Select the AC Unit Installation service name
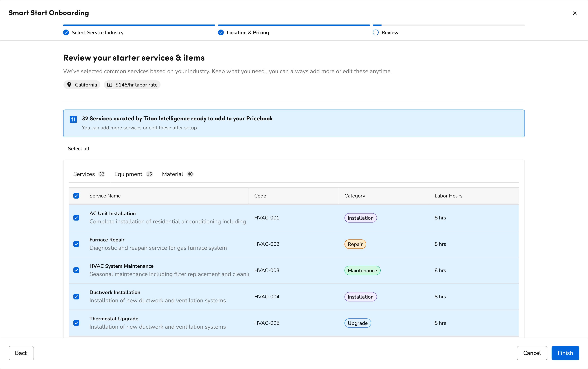This screenshot has height=369, width=588. point(113,213)
